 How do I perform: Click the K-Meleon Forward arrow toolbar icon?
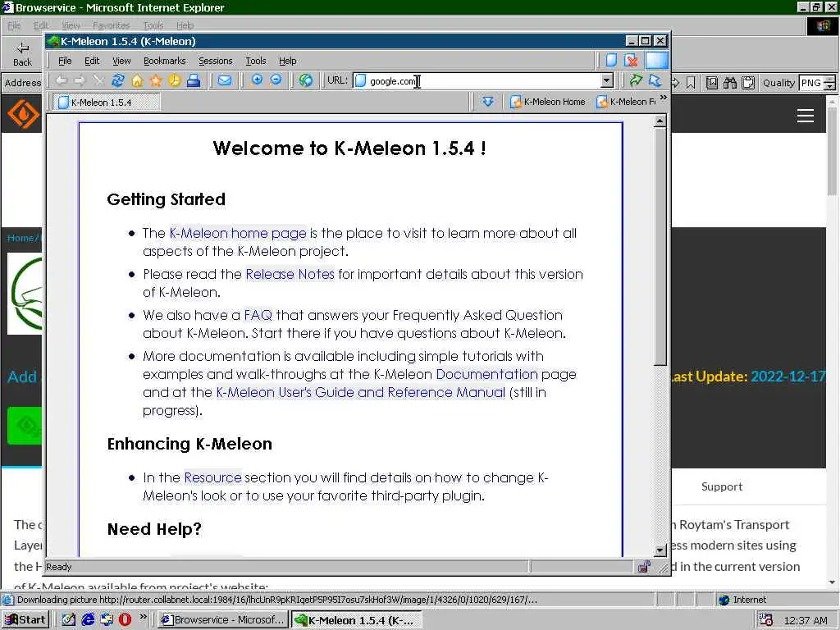coord(80,81)
